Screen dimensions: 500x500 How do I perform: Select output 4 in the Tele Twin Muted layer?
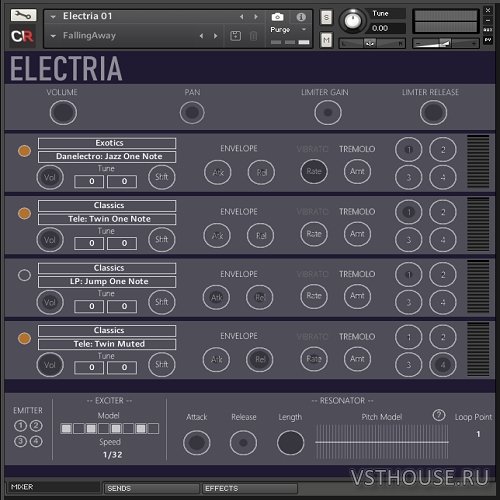pyautogui.click(x=443, y=365)
